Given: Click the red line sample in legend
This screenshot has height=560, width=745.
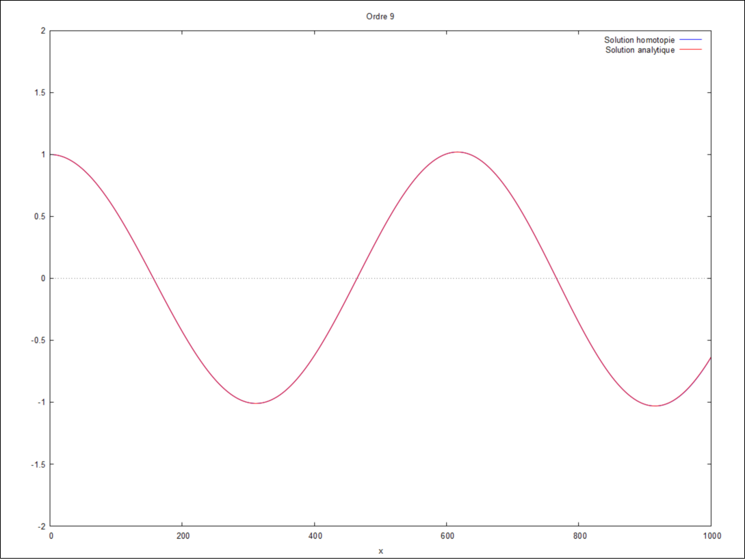Looking at the screenshot, I should coord(690,49).
